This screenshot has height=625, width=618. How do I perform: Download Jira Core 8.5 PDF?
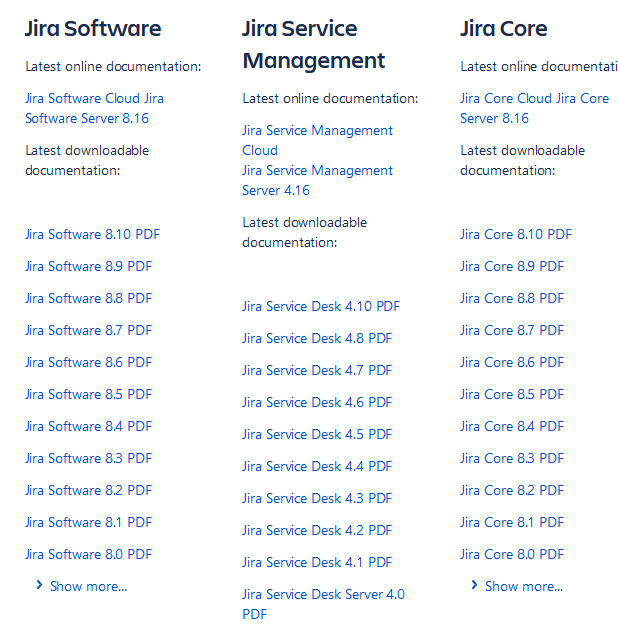tap(512, 394)
